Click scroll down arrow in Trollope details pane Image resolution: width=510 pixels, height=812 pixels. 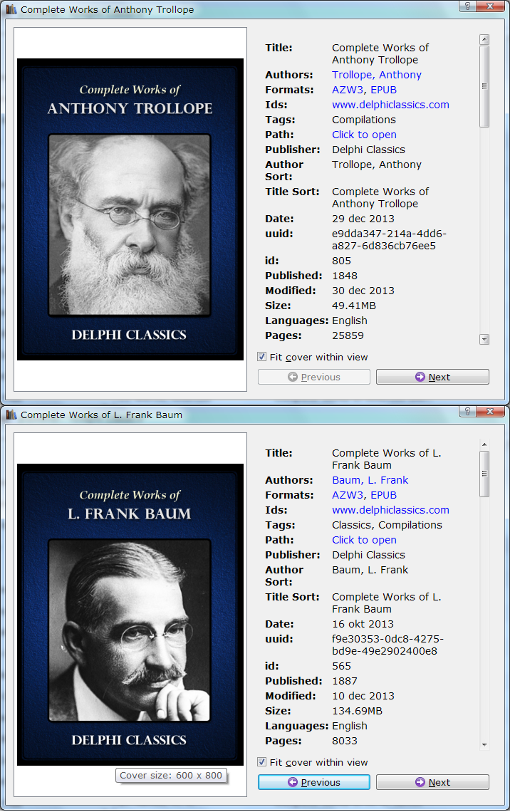click(484, 340)
